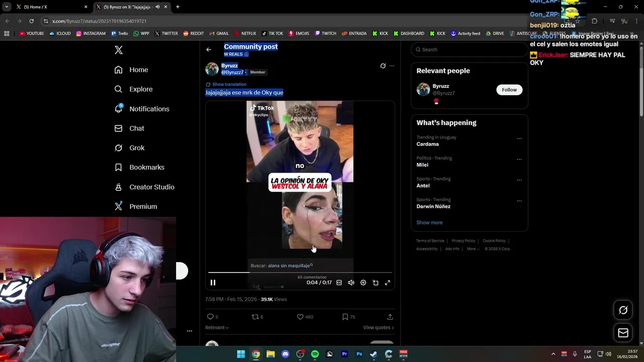Open more options for Cardama trend

(x=519, y=139)
